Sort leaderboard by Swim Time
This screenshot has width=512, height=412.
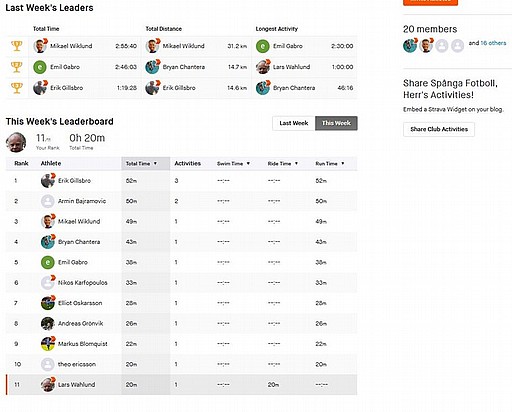click(x=233, y=163)
